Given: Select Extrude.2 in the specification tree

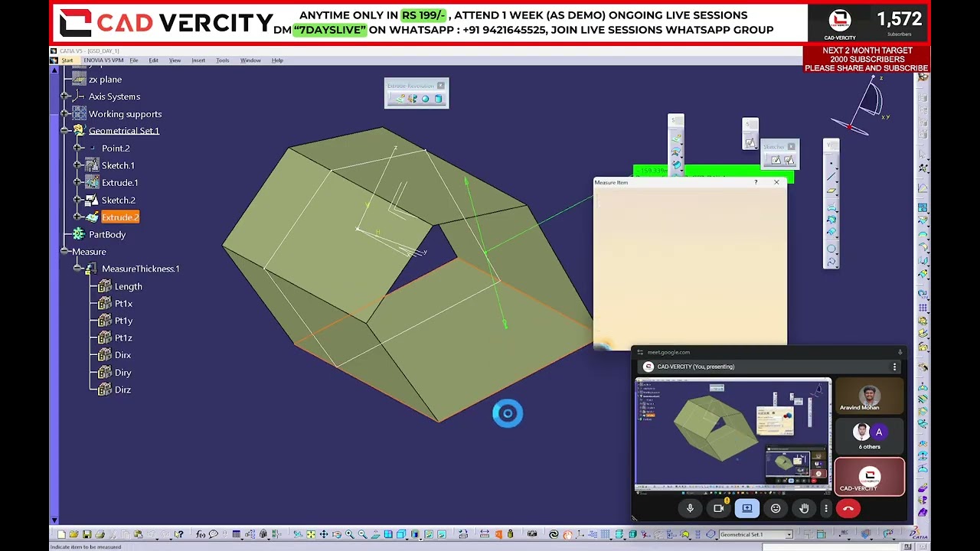Looking at the screenshot, I should 120,217.
